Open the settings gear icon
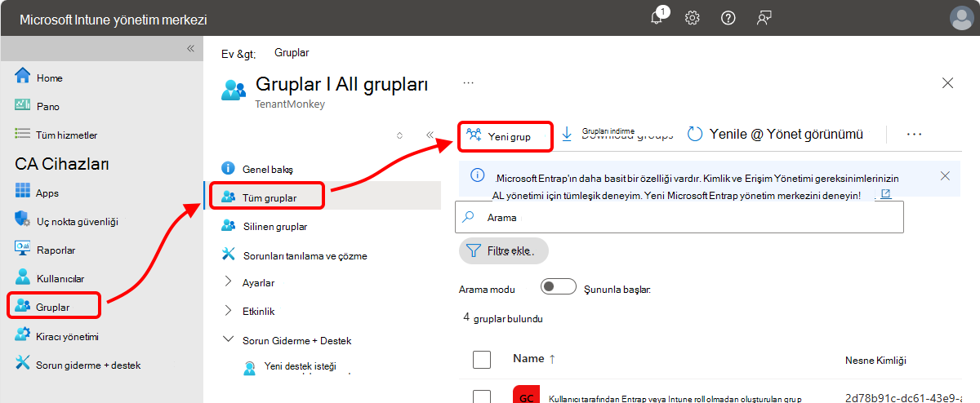The width and height of the screenshot is (980, 403). [693, 18]
